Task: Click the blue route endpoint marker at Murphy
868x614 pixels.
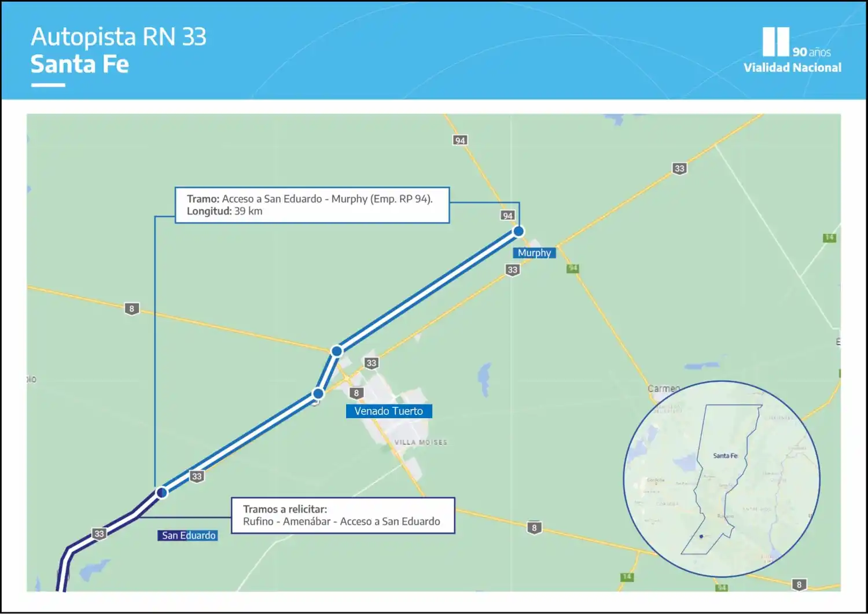Action: click(518, 231)
